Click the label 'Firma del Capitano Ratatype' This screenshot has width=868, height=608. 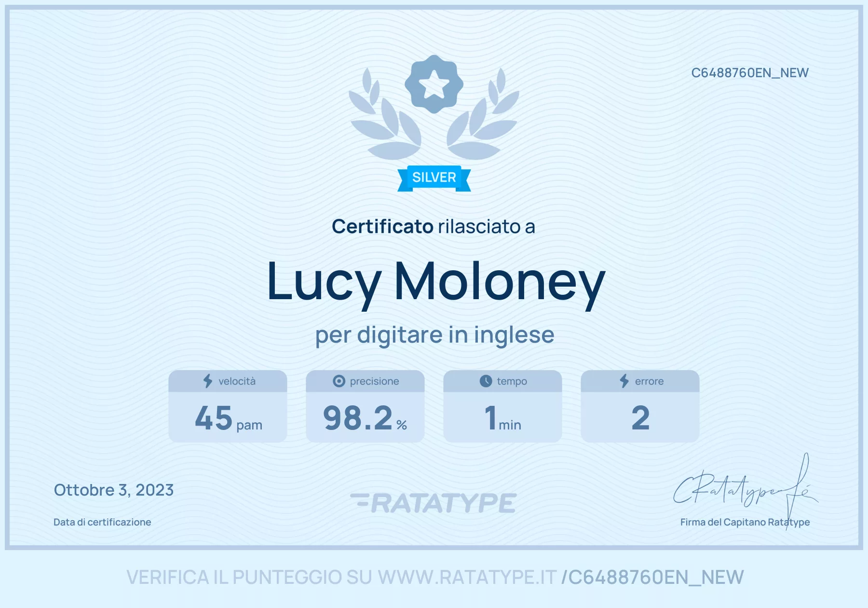745,522
